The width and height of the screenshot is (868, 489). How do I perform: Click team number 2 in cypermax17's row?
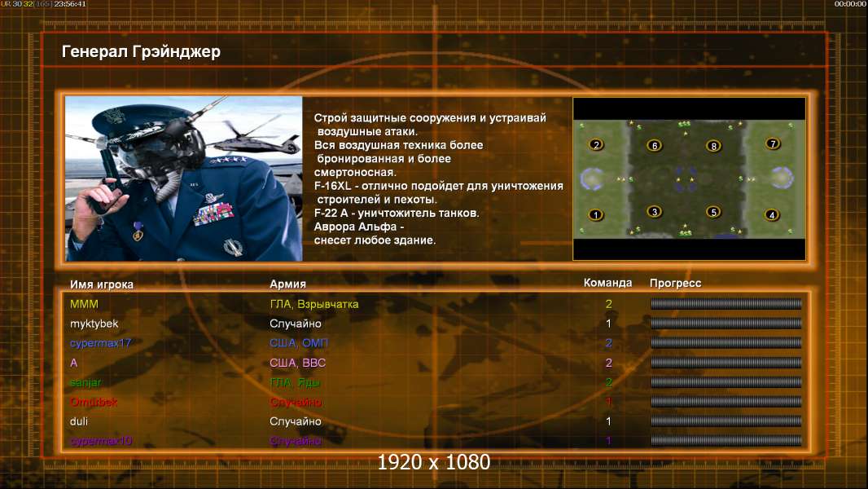pos(608,343)
